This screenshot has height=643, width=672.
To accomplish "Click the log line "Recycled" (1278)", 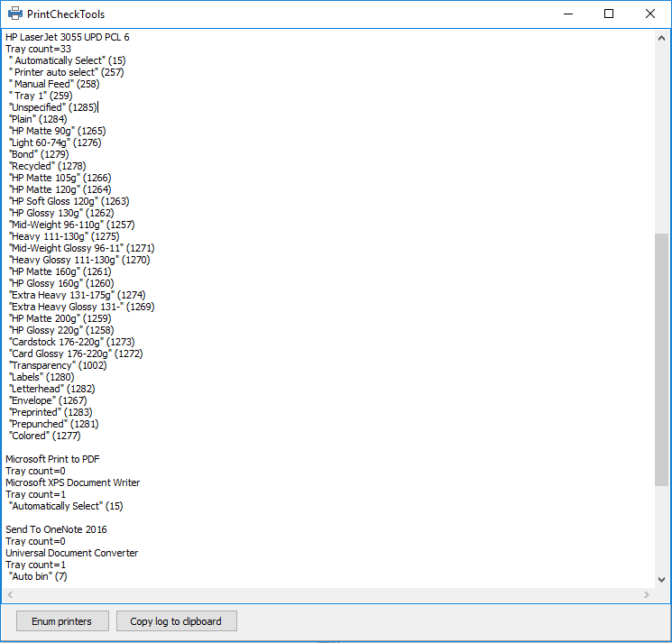I will tap(48, 166).
